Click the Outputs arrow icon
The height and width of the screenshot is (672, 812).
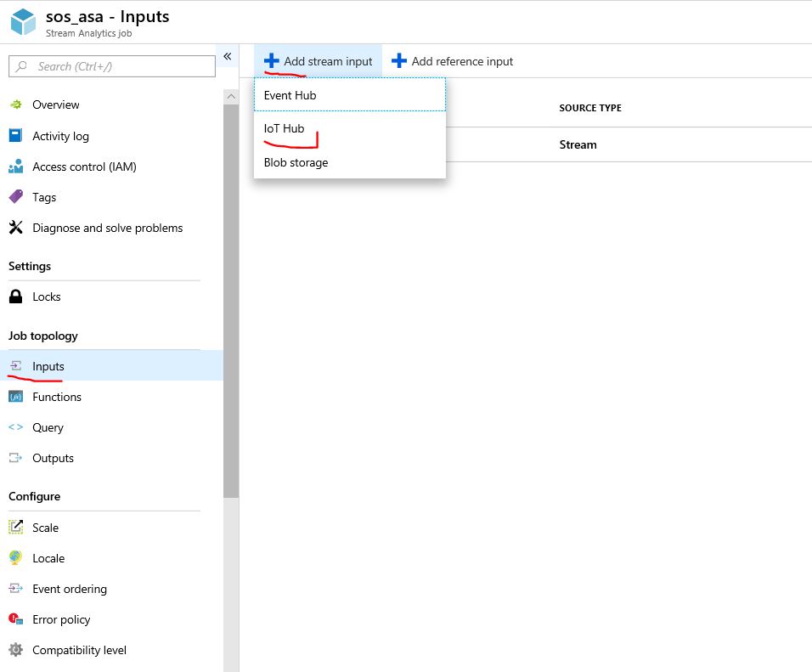pyautogui.click(x=15, y=458)
